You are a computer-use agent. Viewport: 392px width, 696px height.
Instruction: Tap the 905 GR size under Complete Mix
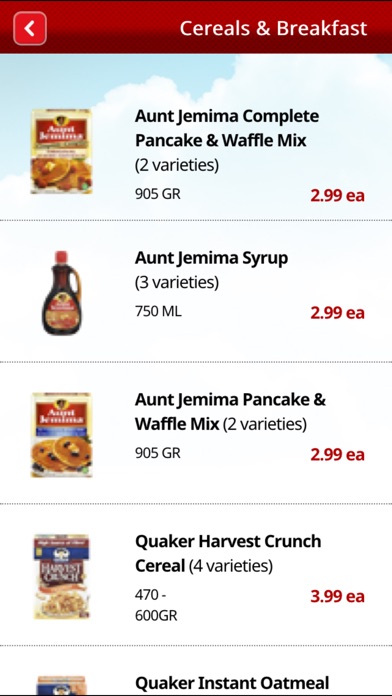158,194
